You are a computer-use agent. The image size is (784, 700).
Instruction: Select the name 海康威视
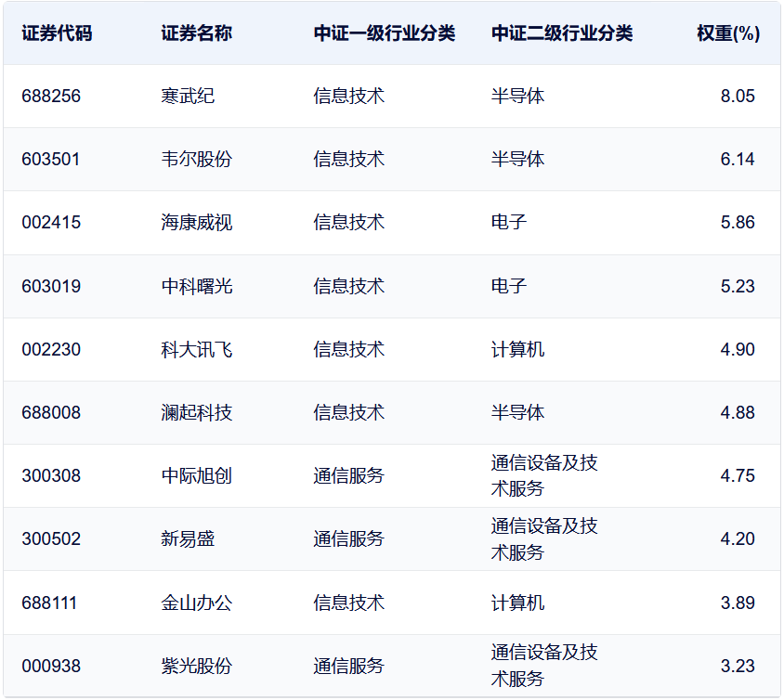coord(197,222)
